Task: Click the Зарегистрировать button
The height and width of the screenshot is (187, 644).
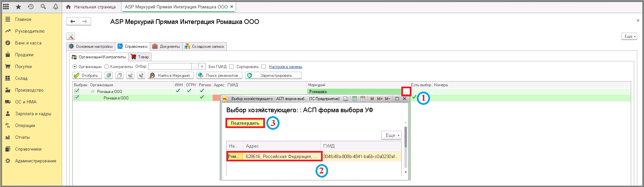Action: coord(273,75)
